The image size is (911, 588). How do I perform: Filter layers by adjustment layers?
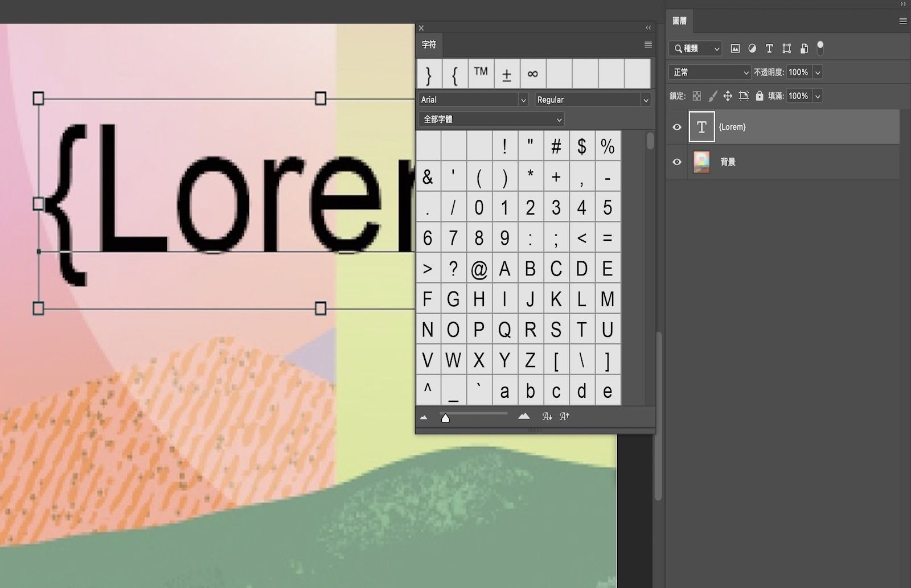[x=752, y=48]
